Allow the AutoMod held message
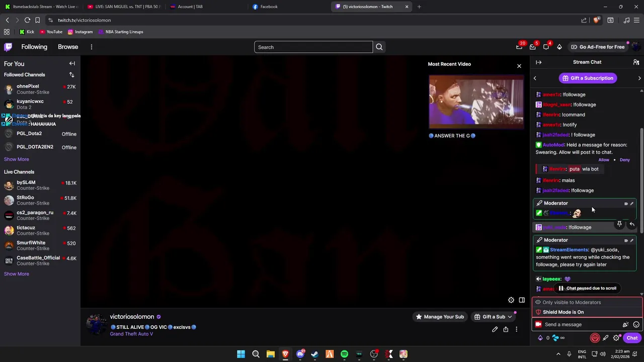The height and width of the screenshot is (362, 644). (x=604, y=160)
